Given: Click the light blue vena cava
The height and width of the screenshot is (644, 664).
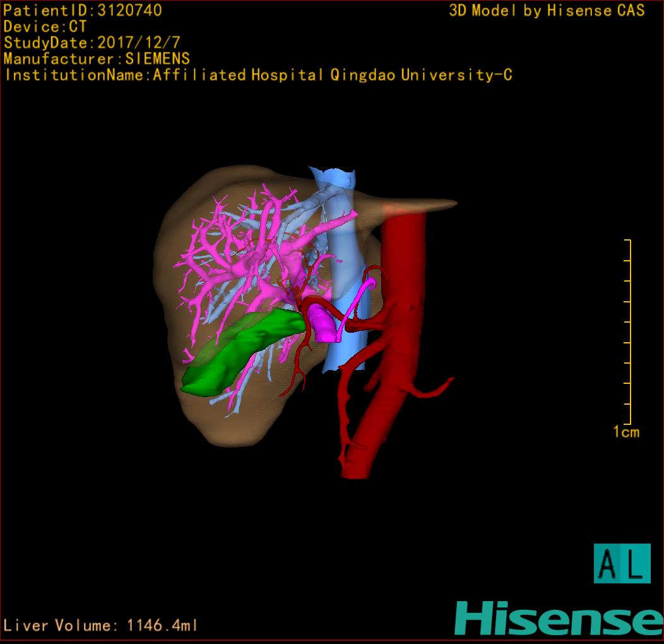Looking at the screenshot, I should [x=345, y=271].
